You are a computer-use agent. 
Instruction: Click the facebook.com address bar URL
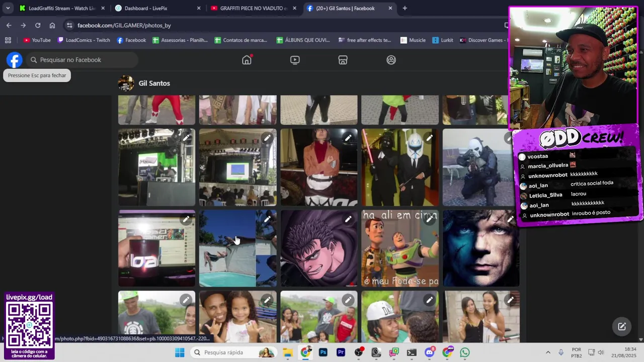pyautogui.click(x=124, y=25)
